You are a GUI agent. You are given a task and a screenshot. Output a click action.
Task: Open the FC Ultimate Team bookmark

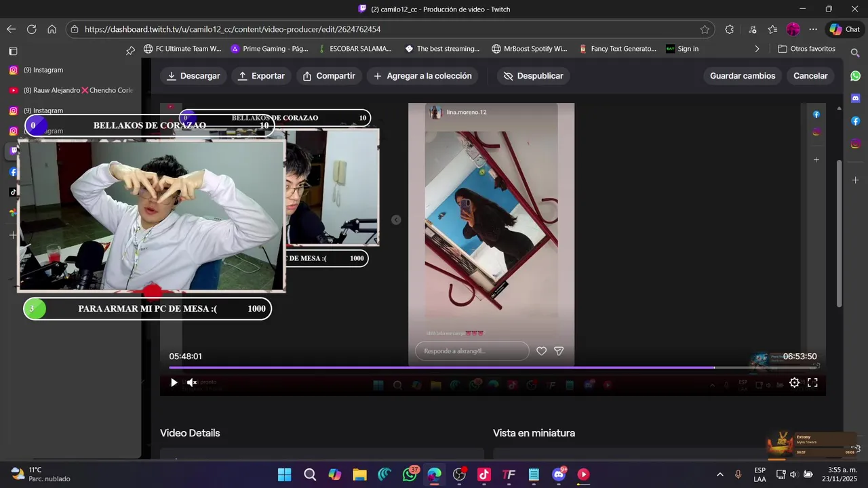point(183,49)
